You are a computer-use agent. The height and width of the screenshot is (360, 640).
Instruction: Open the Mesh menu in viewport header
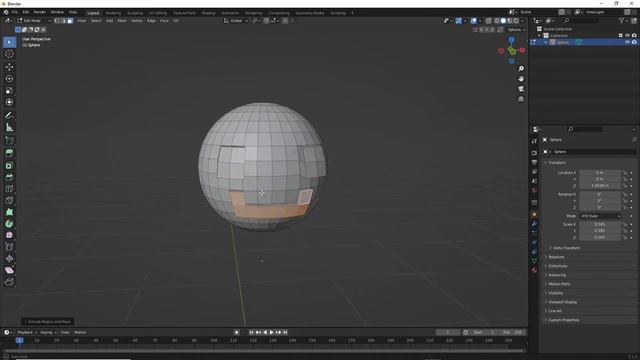pyautogui.click(x=122, y=21)
